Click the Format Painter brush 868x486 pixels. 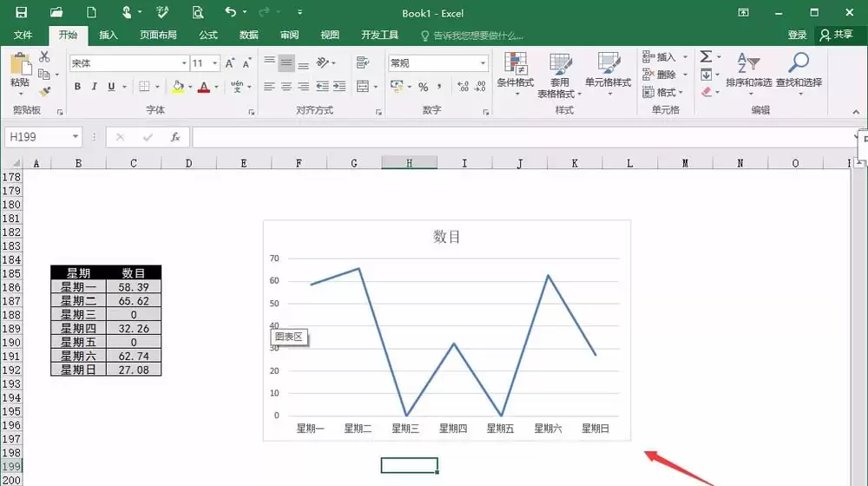point(44,91)
